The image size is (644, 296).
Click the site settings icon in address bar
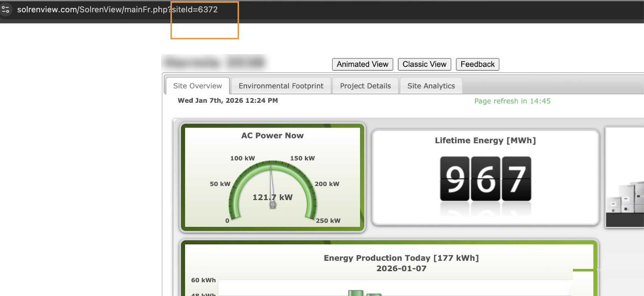click(5, 9)
